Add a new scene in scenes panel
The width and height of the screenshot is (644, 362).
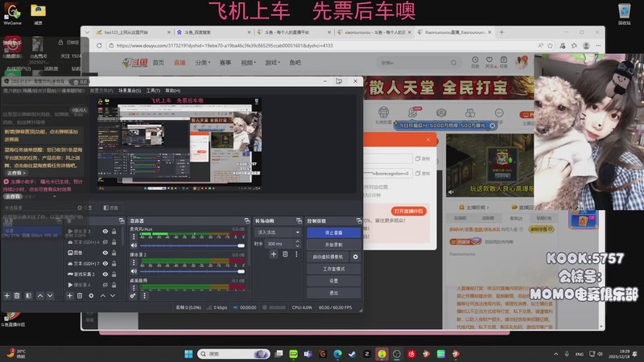(7, 295)
